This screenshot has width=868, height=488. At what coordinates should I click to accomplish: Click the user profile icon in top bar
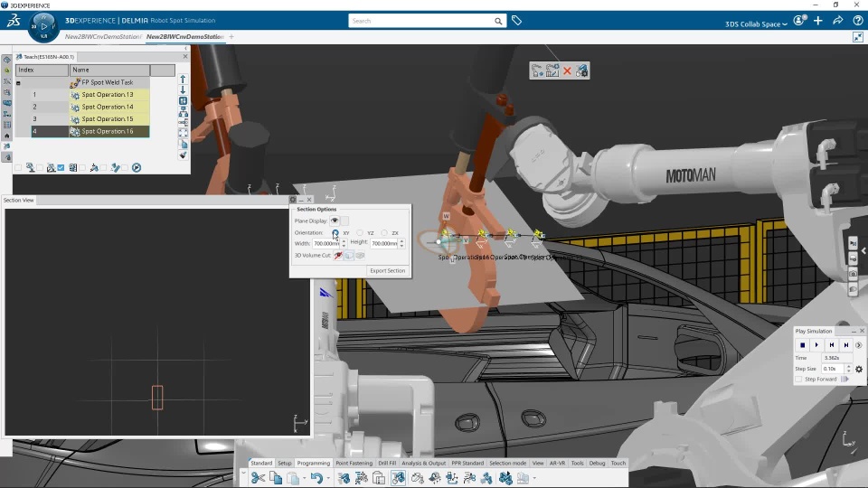tap(798, 21)
